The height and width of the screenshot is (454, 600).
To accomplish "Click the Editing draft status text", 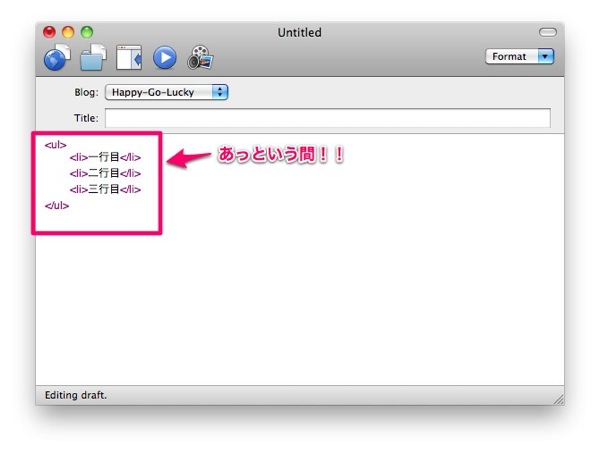I will click(76, 395).
